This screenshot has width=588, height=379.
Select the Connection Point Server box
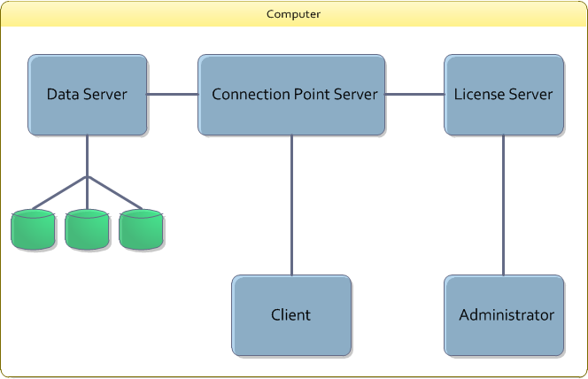pos(291,95)
